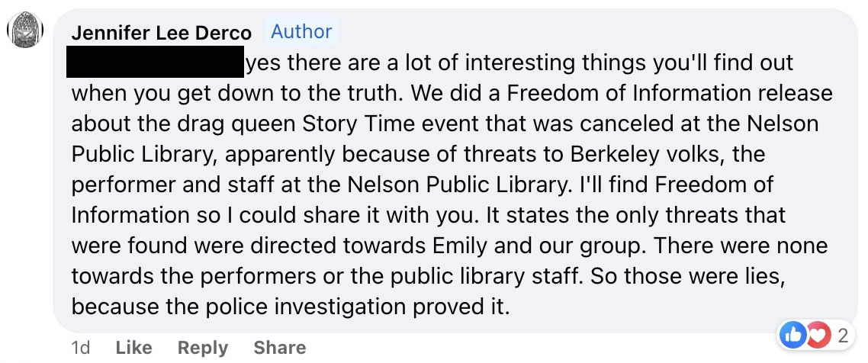Reply to Jennifer's comment

[203, 348]
